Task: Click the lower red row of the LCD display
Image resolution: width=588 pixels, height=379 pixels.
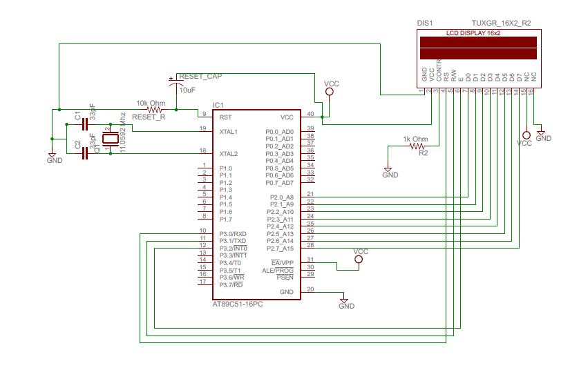Action: tap(478, 54)
